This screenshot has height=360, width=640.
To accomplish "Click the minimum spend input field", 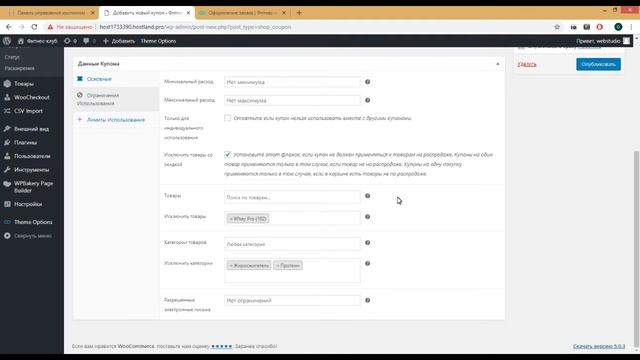I will (292, 82).
